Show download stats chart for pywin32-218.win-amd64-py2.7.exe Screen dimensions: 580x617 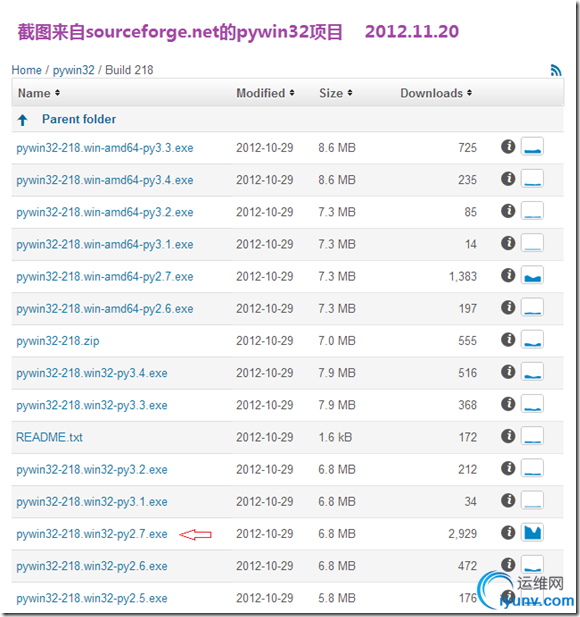532,275
